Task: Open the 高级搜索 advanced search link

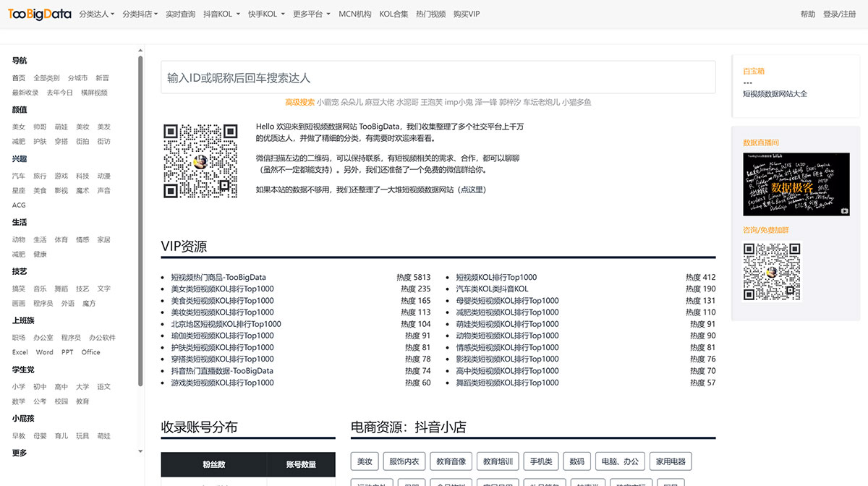Action: click(x=301, y=102)
